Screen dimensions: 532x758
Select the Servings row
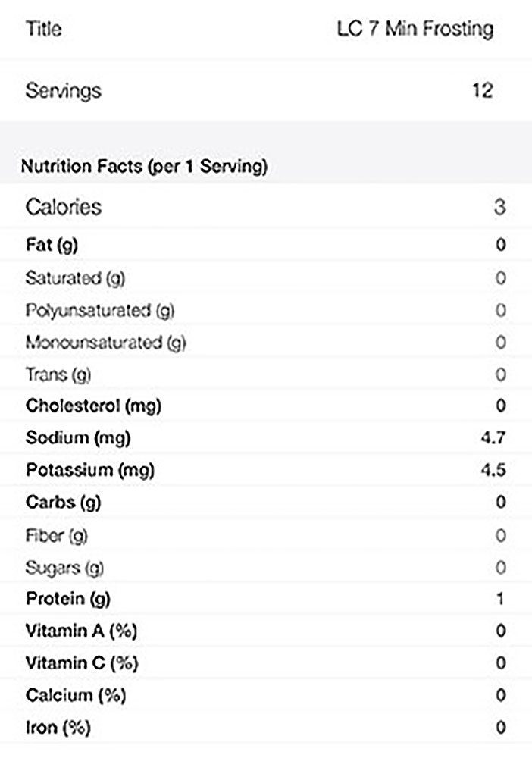click(266, 90)
